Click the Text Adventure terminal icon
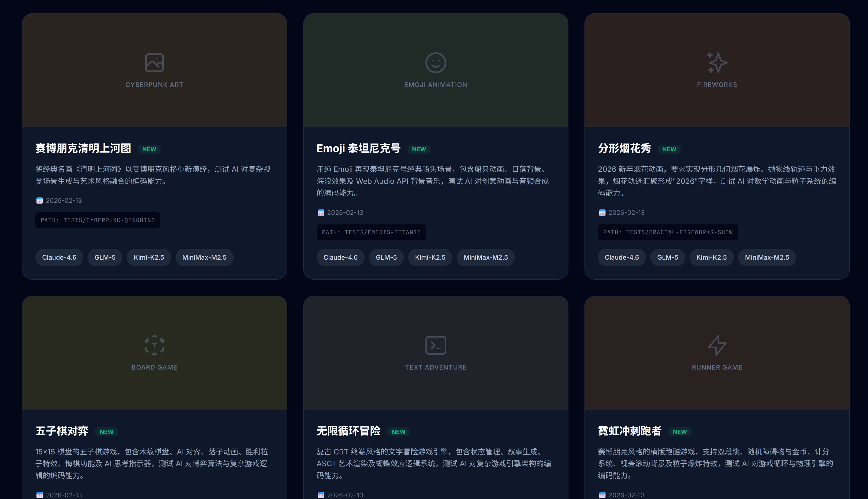Screen dimensions: 868x499 click(x=435, y=345)
